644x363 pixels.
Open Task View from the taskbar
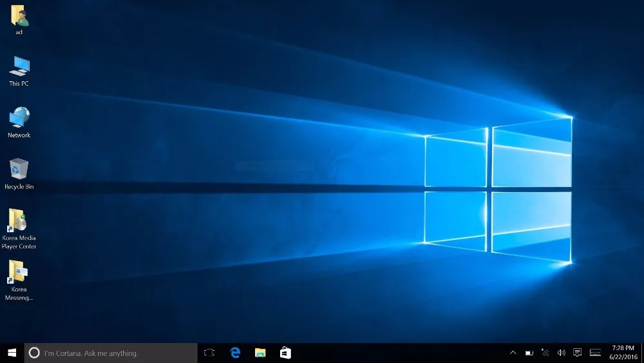(x=209, y=353)
